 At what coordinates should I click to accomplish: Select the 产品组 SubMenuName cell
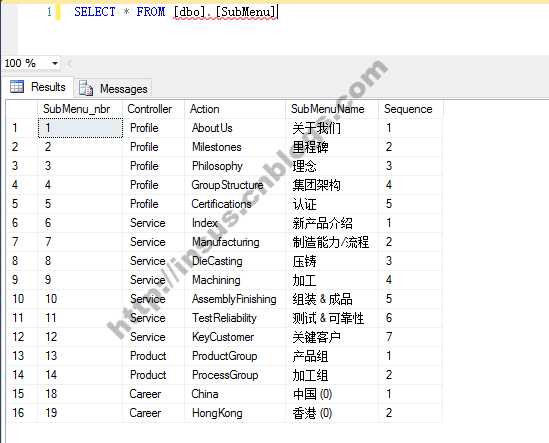(332, 356)
